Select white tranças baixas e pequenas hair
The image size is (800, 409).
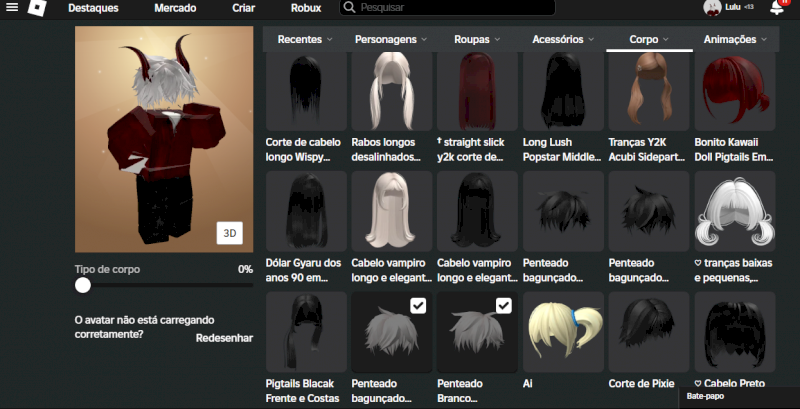(735, 211)
